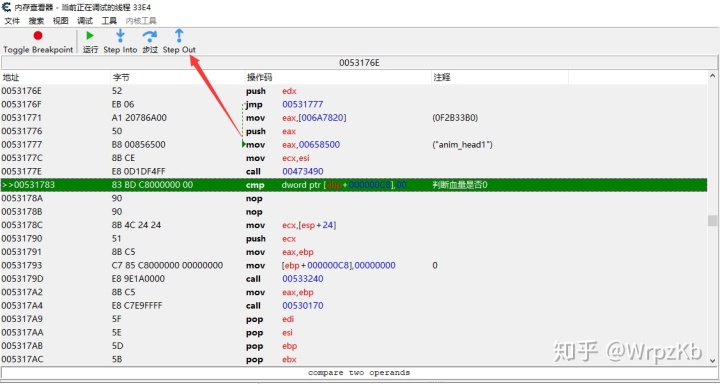Select row 0053178A nop
The height and width of the screenshot is (384, 720).
click(x=354, y=198)
